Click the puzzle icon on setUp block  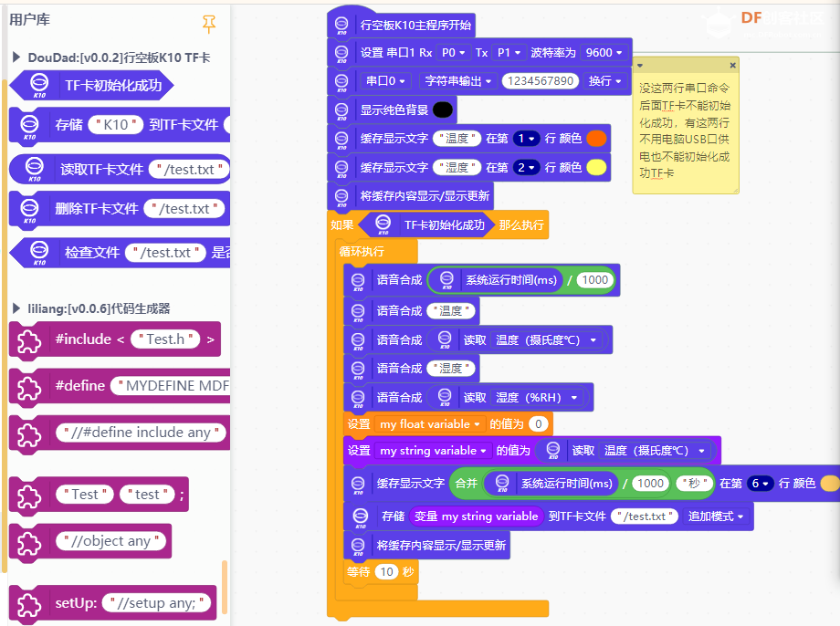point(27,602)
